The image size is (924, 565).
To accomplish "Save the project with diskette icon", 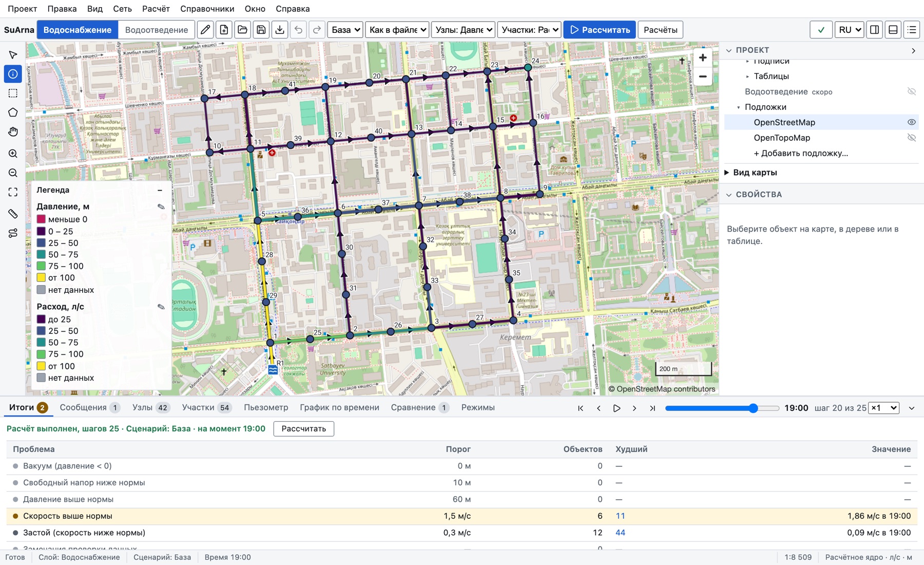I will pos(261,30).
